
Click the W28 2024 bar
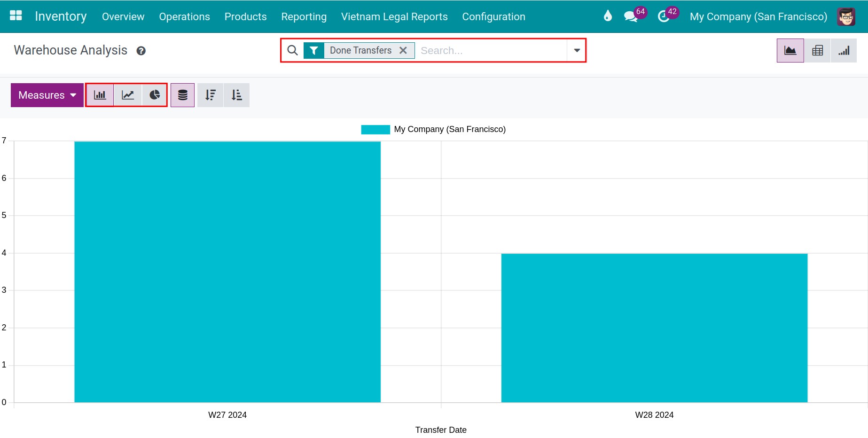point(654,328)
